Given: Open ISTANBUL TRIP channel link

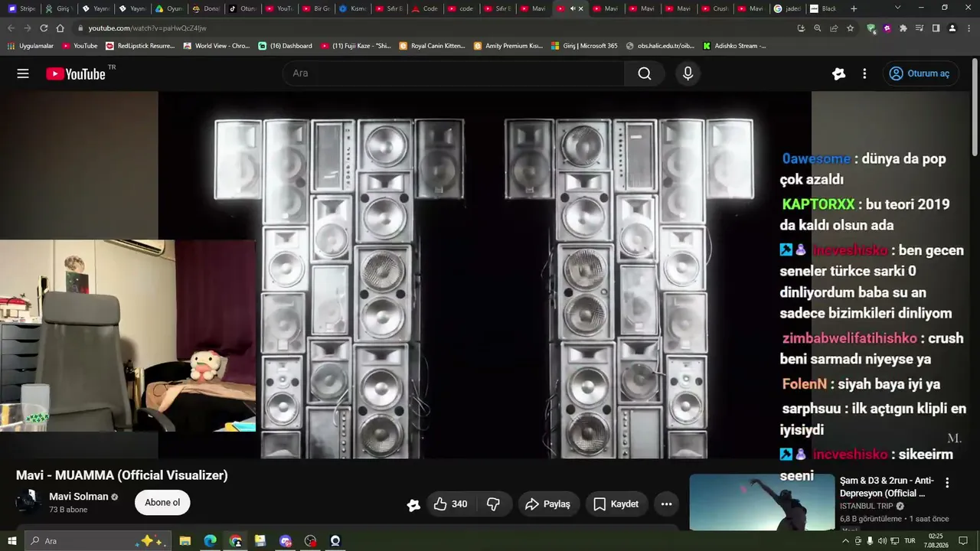Looking at the screenshot, I should tap(867, 507).
